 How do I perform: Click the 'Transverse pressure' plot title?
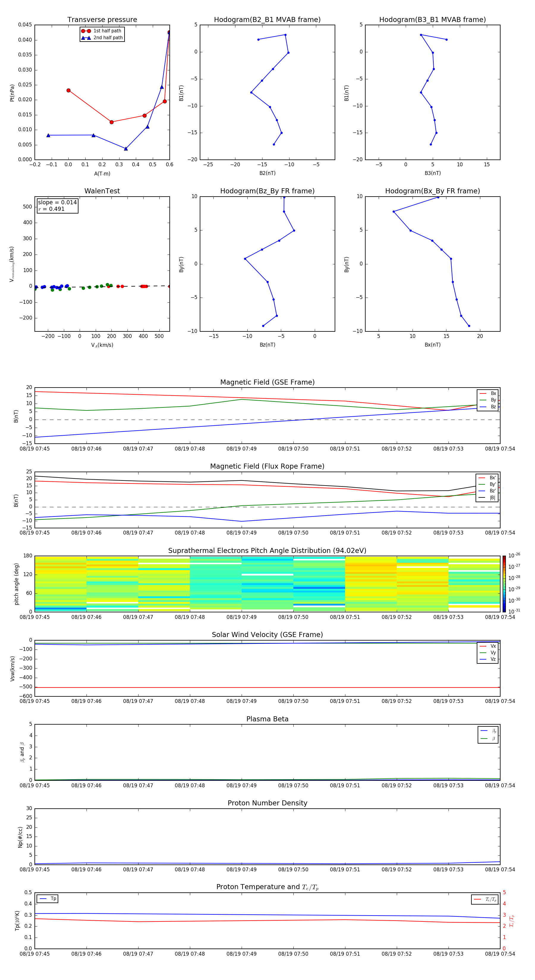pos(102,20)
